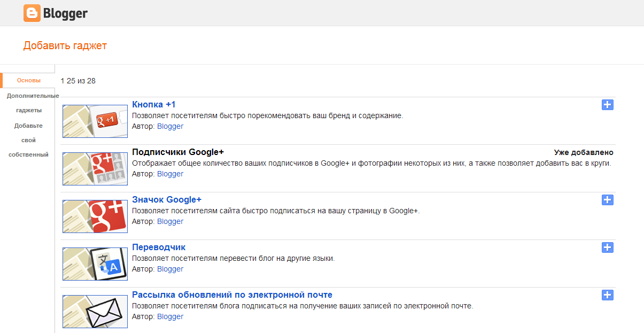The image size is (644, 333).
Task: Click the Blogger author link under Рассылка обновлений
Action: 170,316
